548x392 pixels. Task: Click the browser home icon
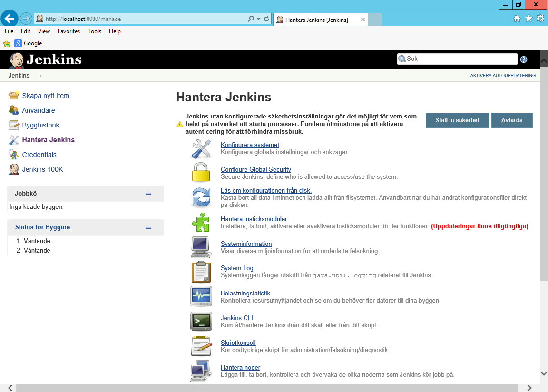coord(517,19)
